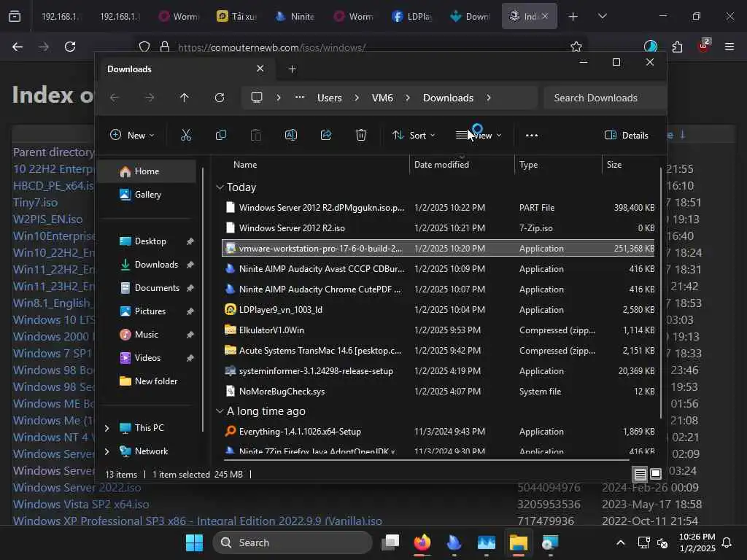The height and width of the screenshot is (560, 747).
Task: Open the Windows Start button
Action: coord(194,542)
